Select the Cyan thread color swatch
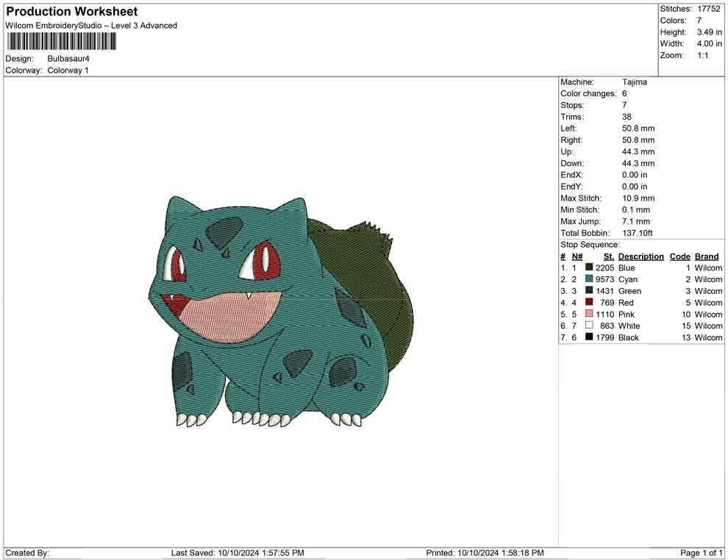The image size is (728, 560). (589, 279)
